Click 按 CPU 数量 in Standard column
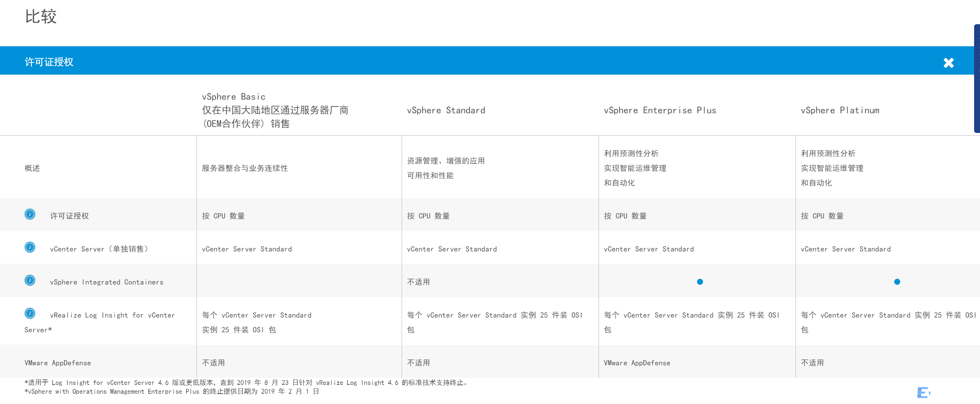This screenshot has height=404, width=980. pyautogui.click(x=428, y=216)
